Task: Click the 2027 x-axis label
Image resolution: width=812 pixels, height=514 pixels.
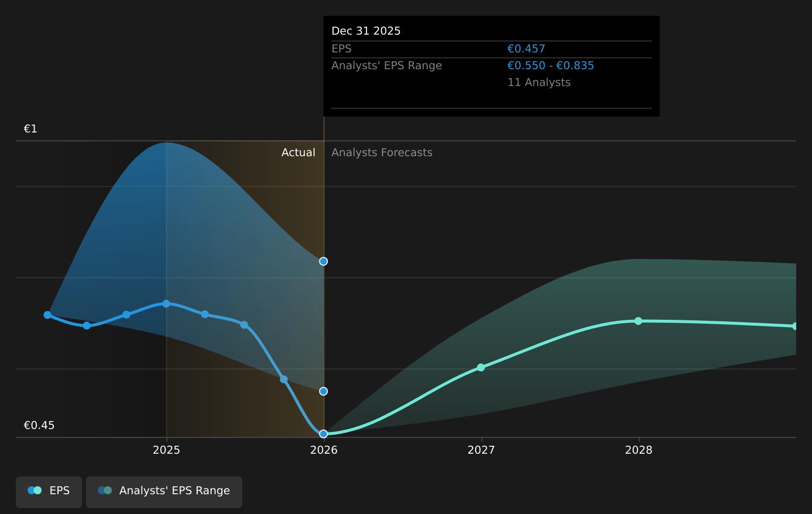Action: 481,450
